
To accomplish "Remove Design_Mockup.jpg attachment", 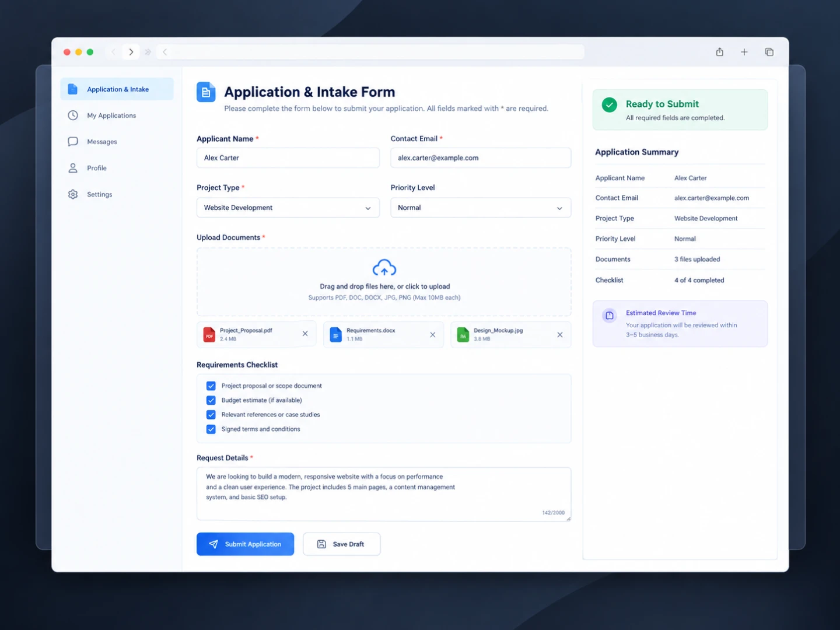I will point(560,335).
